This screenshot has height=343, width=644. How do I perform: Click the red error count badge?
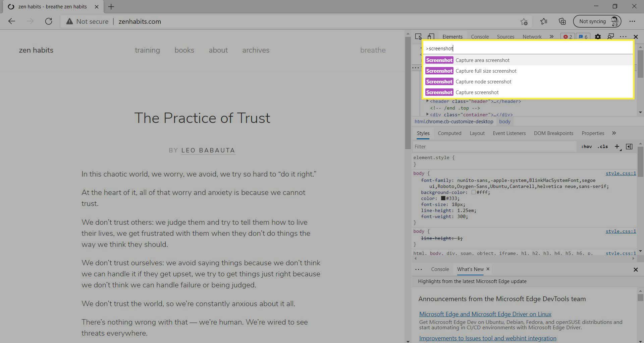coord(568,37)
